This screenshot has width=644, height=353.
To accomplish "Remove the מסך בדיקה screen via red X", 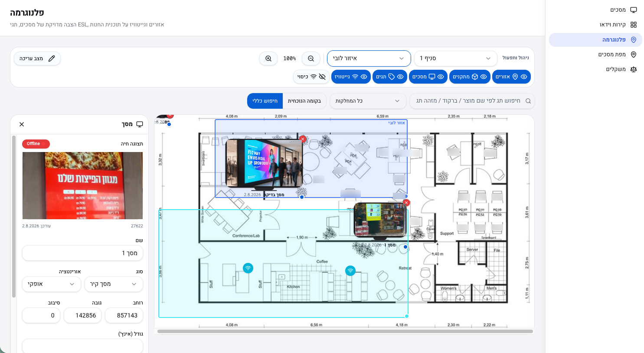I will click(x=303, y=139).
